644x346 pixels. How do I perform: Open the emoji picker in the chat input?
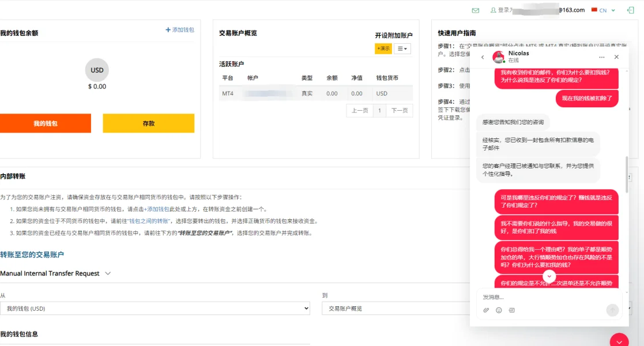[x=498, y=310]
